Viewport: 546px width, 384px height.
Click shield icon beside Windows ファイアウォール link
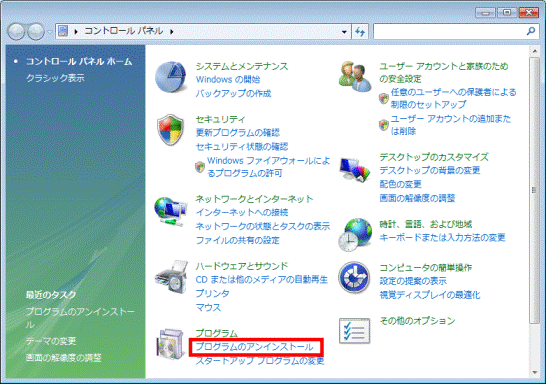click(x=200, y=167)
